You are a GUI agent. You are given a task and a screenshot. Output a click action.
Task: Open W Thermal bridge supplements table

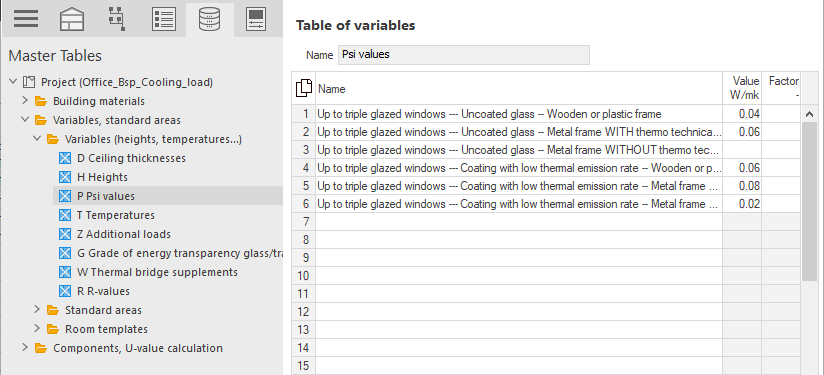click(157, 272)
